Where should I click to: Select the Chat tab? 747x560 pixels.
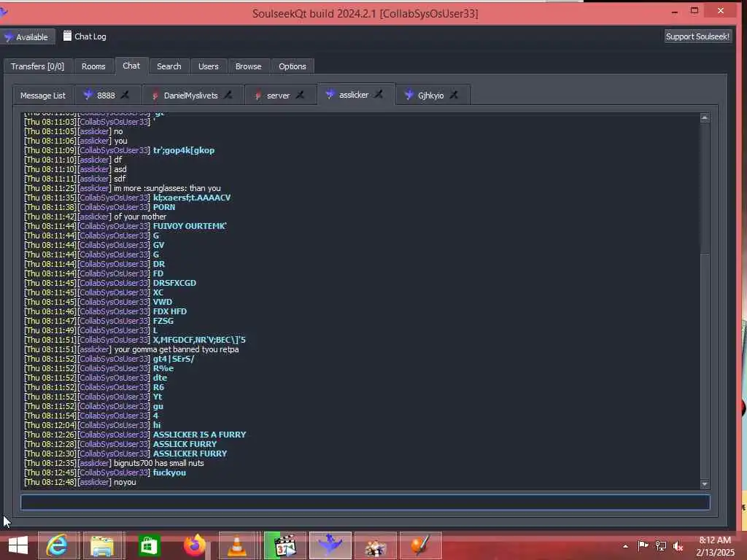click(x=131, y=66)
